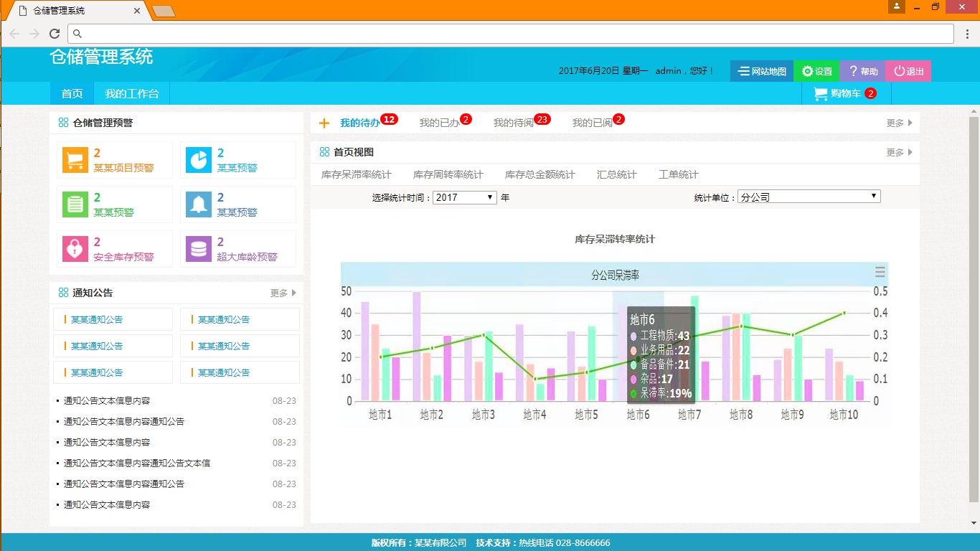
Task: Open the 购物车 shopping cart button
Action: pyautogui.click(x=845, y=93)
